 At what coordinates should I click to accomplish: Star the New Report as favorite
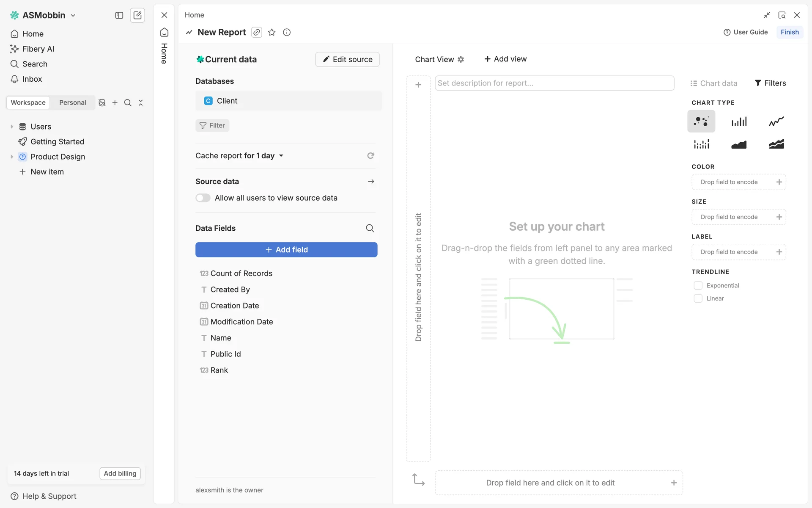tap(272, 32)
